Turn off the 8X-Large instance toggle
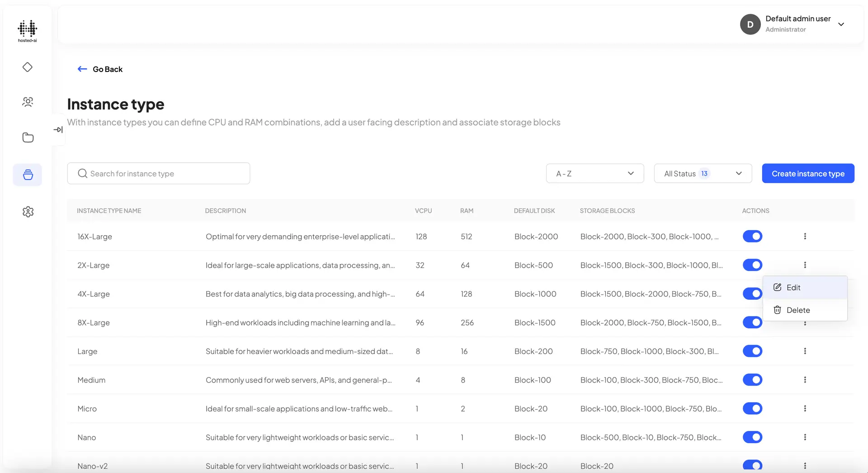 pos(752,322)
